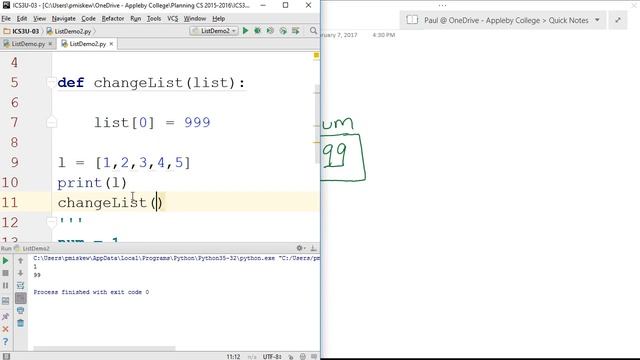
Task: Place cursor inside changeList() parentheses
Action: coord(157,202)
